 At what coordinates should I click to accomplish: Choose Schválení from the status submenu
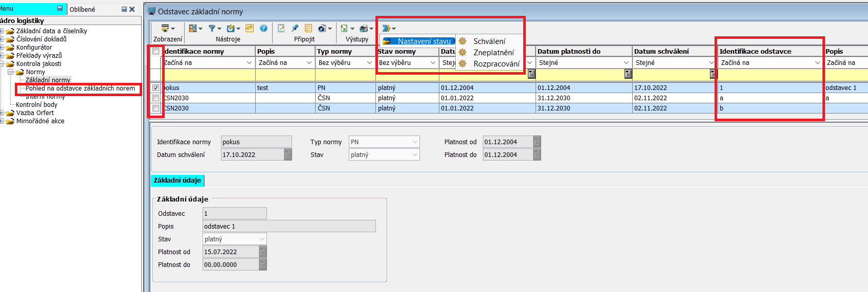tap(489, 41)
